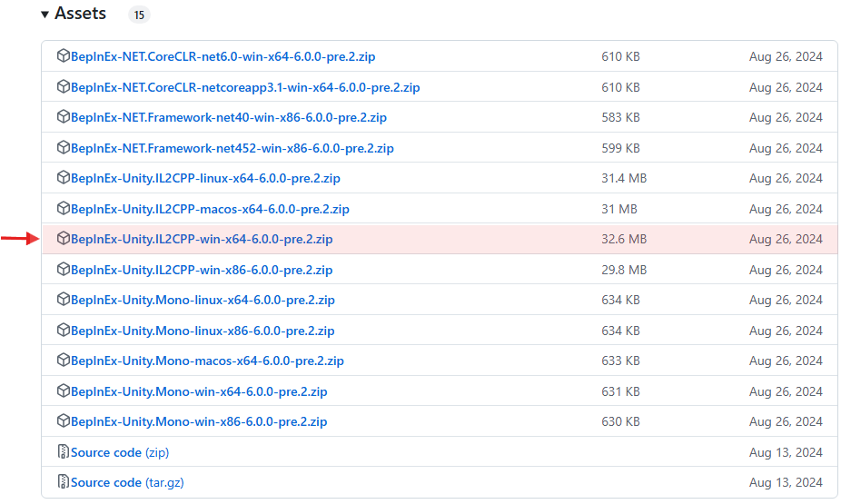Image resolution: width=851 pixels, height=504 pixels.
Task: Click the 583 KB file size
Action: [x=621, y=117]
